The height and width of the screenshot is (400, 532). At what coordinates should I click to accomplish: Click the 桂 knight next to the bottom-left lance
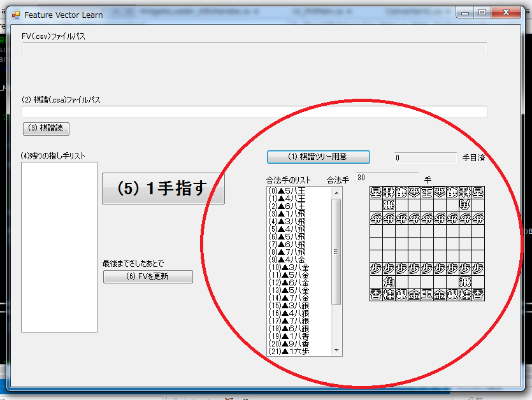coord(389,294)
